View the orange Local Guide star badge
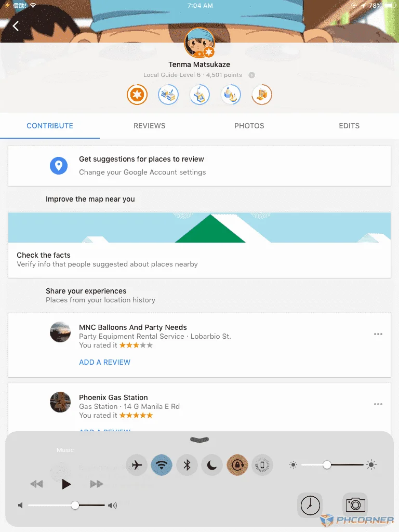This screenshot has height=532, width=399. (x=137, y=95)
